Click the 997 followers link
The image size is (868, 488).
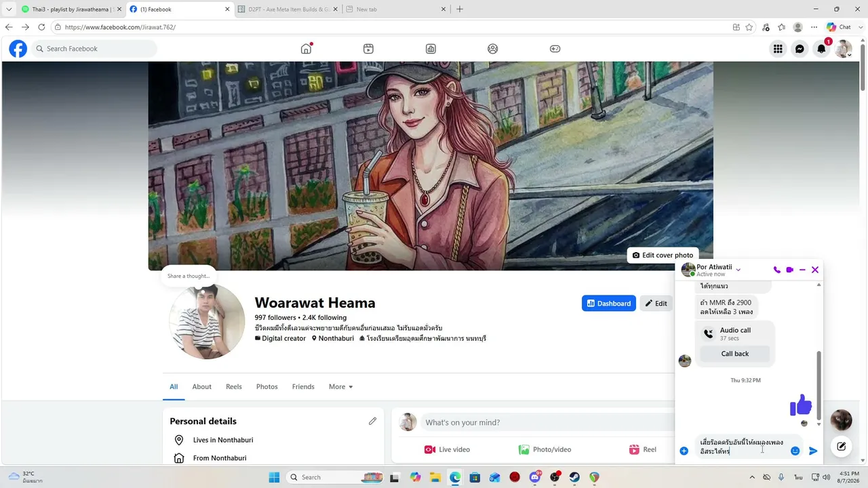[275, 317]
